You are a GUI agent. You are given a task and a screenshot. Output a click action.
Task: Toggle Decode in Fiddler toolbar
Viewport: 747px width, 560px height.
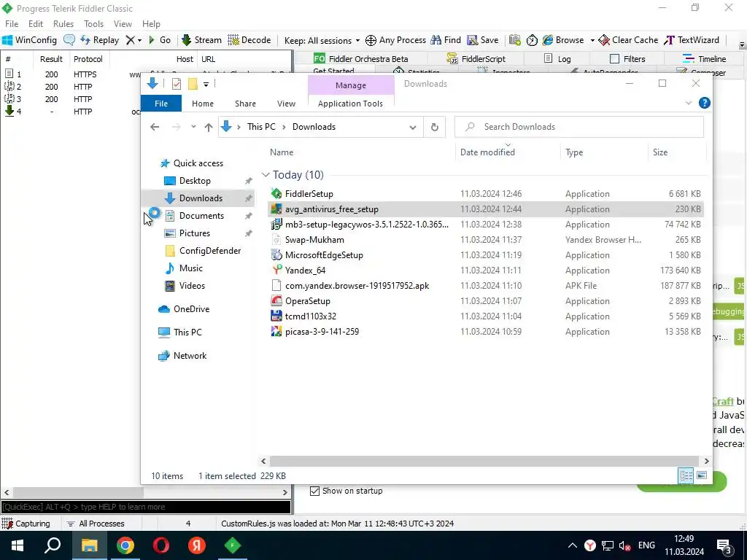pyautogui.click(x=249, y=40)
